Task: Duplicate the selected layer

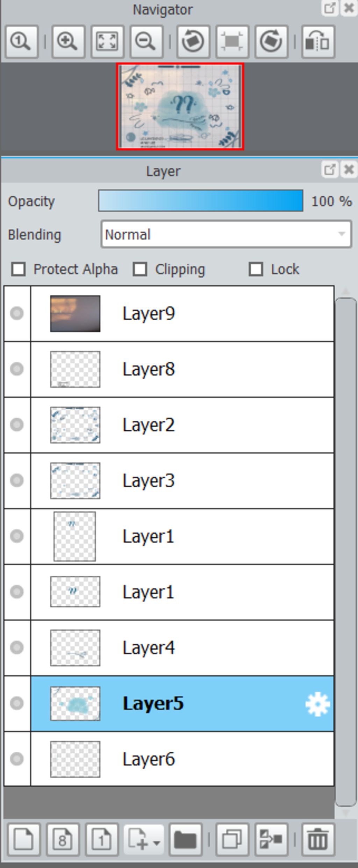Action: (232, 839)
